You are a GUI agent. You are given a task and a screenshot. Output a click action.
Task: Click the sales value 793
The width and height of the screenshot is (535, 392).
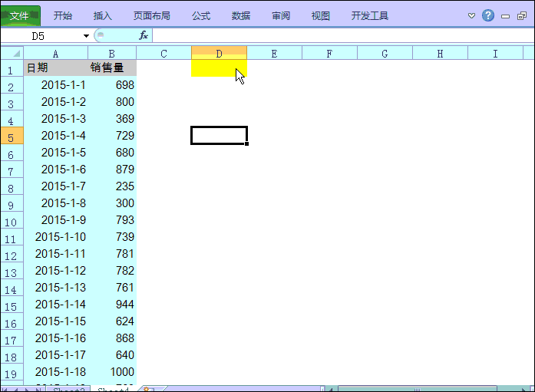pos(112,220)
